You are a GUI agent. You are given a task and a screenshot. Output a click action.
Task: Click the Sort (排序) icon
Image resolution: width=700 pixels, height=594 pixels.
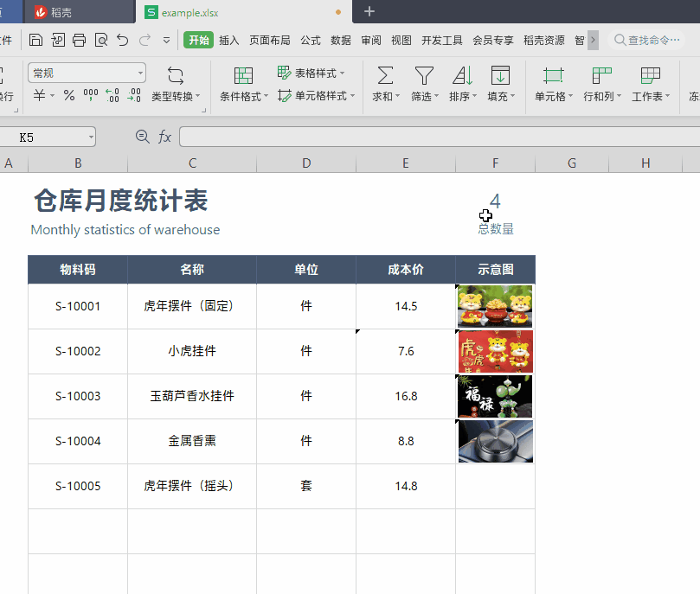[463, 75]
